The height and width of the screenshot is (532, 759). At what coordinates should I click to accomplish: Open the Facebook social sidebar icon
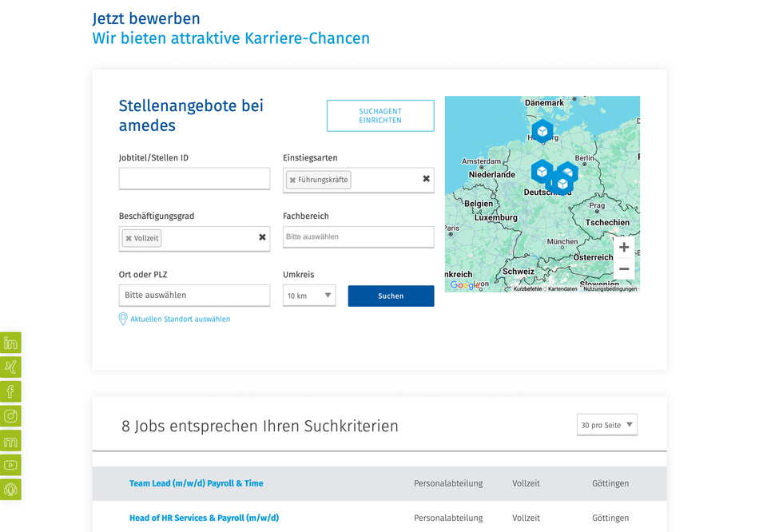[x=10, y=391]
